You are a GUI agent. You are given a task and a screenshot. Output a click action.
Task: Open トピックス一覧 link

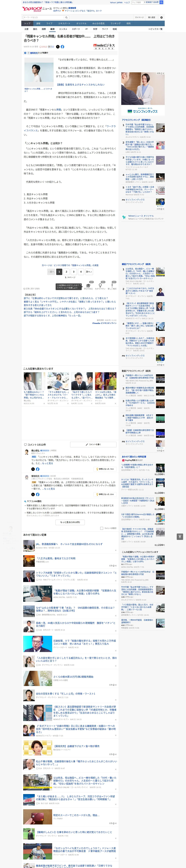click(x=155, y=29)
